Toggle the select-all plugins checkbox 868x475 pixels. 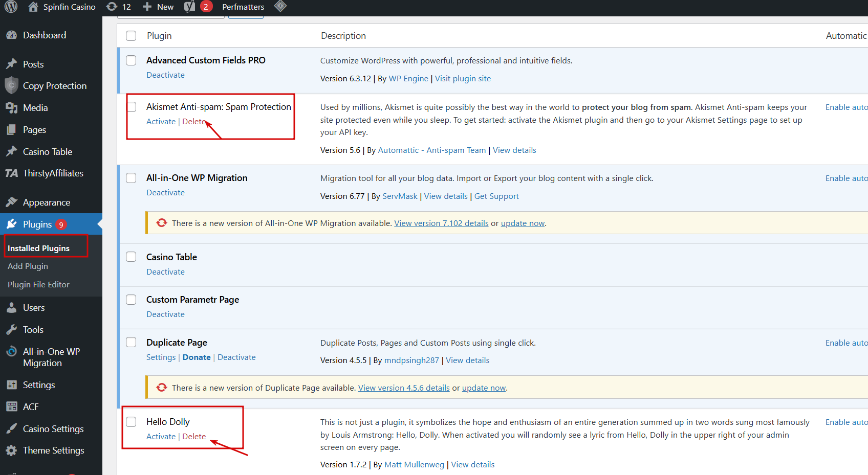(x=131, y=36)
